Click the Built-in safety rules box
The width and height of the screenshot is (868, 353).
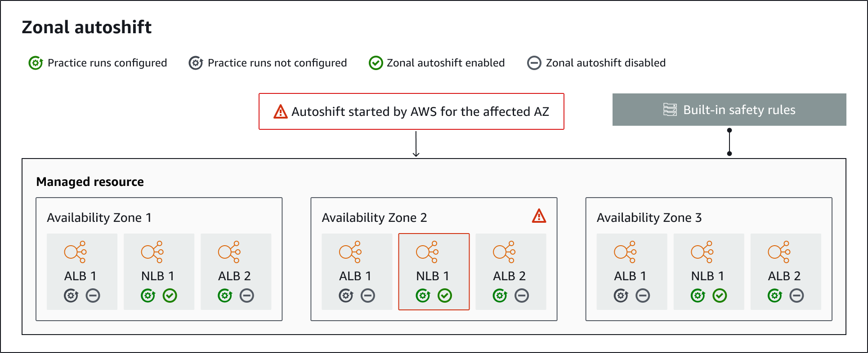(x=729, y=110)
